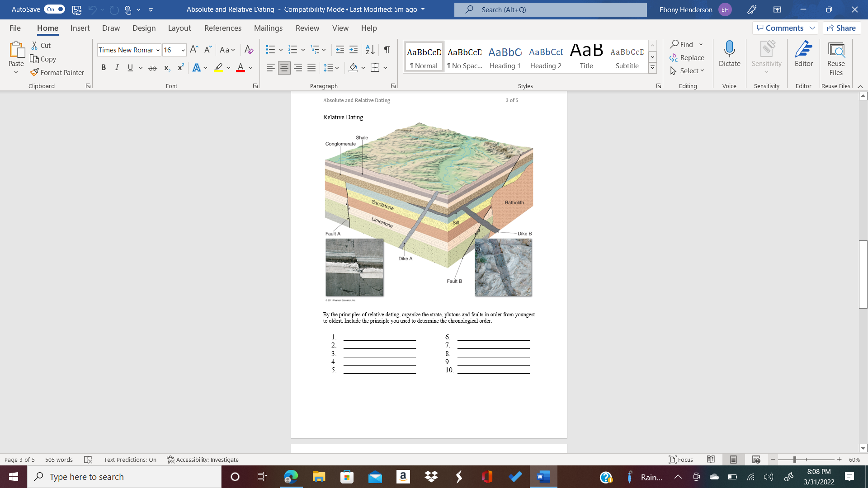
Task: Toggle AutoSave switch off
Action: [x=54, y=9]
